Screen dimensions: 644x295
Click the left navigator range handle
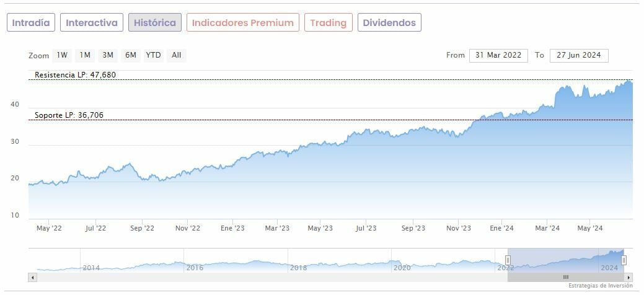coord(508,260)
